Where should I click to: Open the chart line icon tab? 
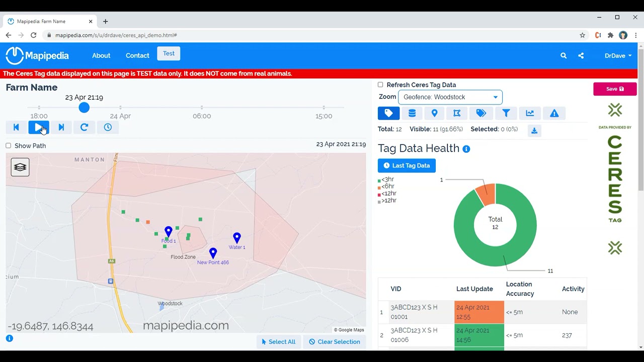tap(530, 113)
